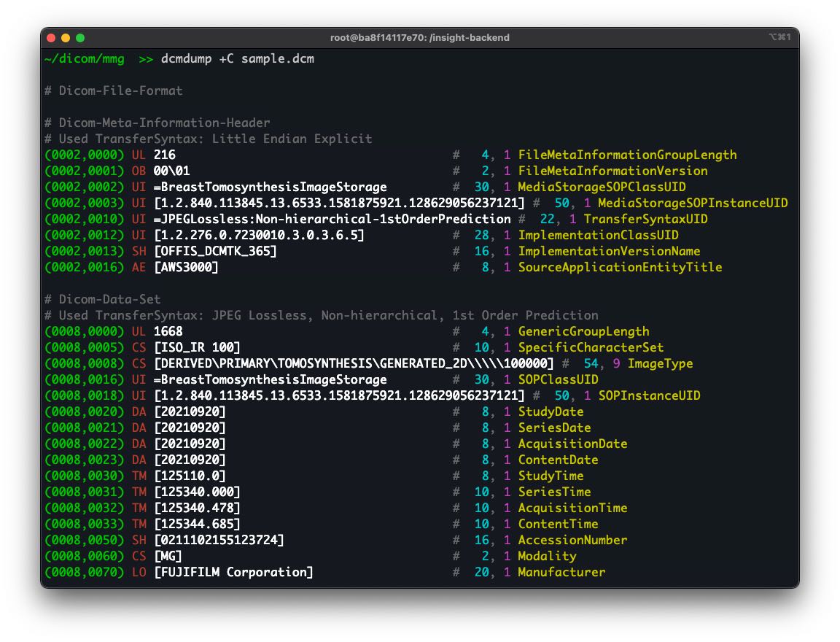Click the value [FUJIFILM Corporation]

point(233,573)
